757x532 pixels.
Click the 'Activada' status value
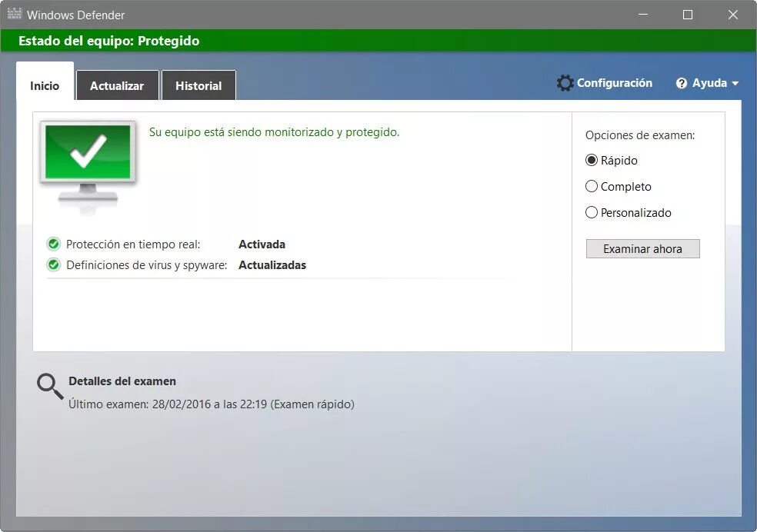tap(262, 244)
